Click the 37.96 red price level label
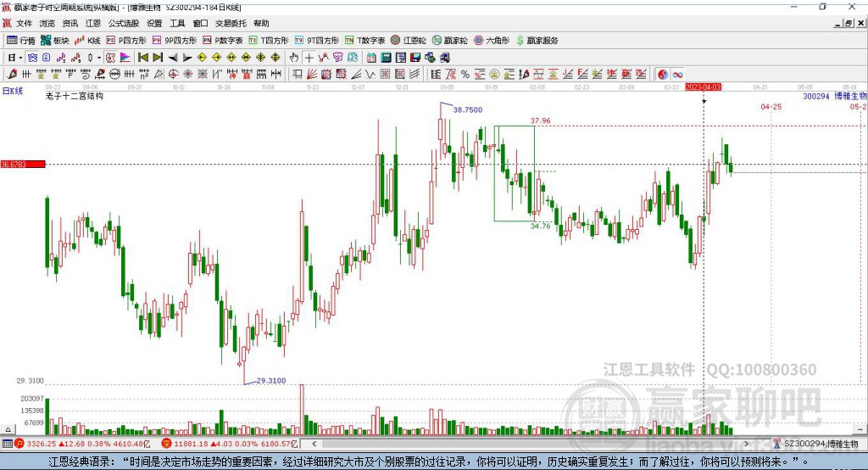Viewport: 868px width, 470px height. (x=540, y=120)
